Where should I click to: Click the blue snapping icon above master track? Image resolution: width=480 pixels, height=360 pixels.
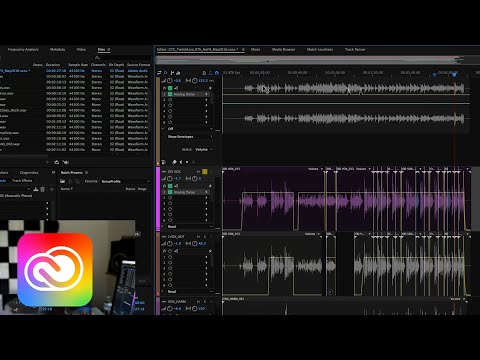tap(217, 73)
